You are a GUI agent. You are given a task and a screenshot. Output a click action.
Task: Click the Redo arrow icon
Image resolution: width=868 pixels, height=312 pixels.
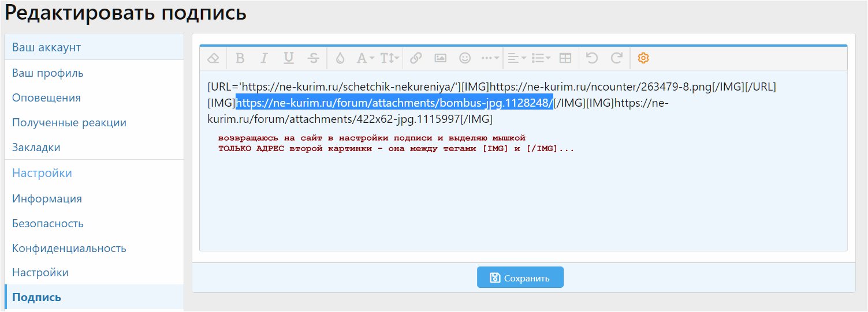click(x=617, y=58)
